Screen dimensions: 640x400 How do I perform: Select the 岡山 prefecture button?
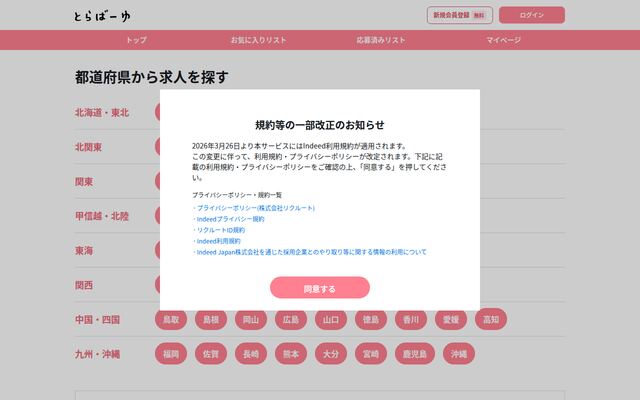click(x=251, y=319)
